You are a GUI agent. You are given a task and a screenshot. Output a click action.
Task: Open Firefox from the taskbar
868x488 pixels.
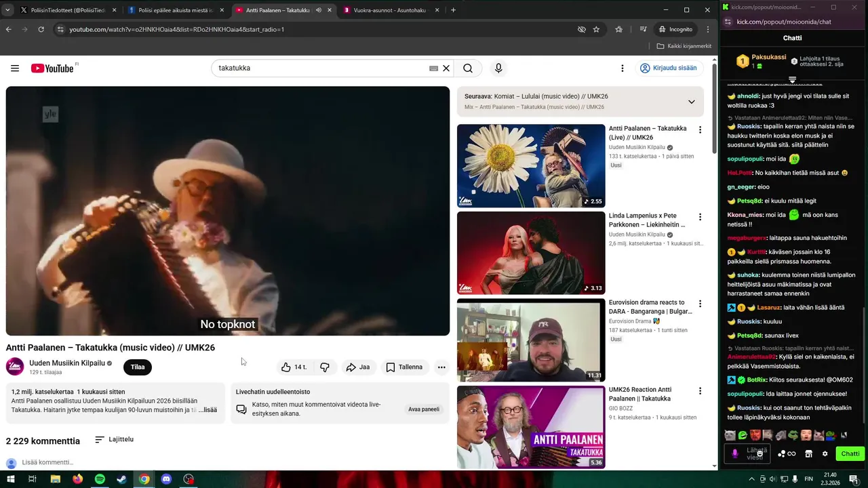(x=77, y=479)
